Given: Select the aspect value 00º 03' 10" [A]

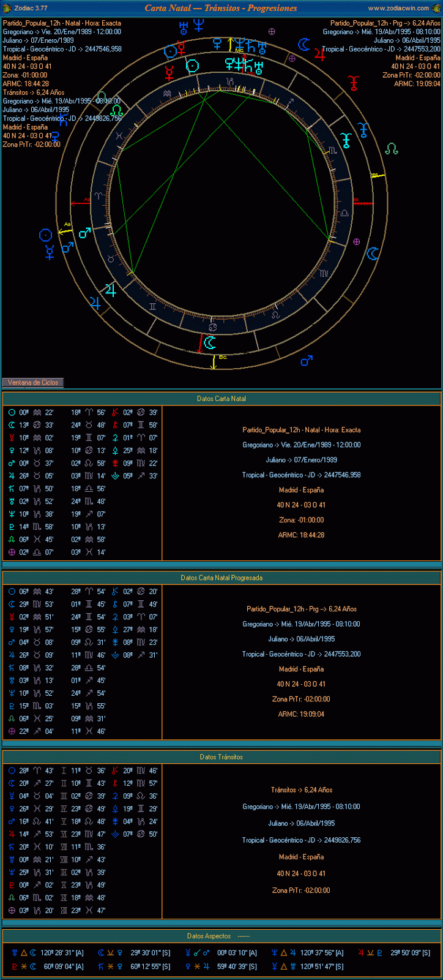Looking at the screenshot, I should (x=237, y=953).
